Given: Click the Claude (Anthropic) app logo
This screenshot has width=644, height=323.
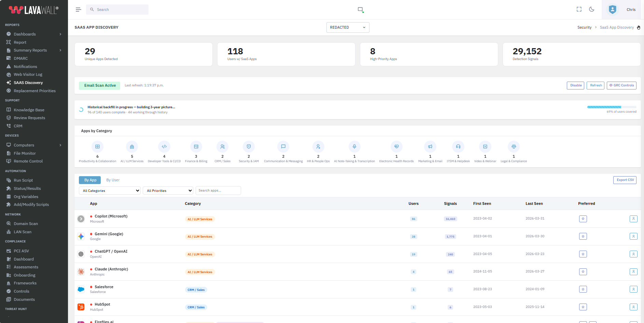Looking at the screenshot, I should [x=81, y=271].
